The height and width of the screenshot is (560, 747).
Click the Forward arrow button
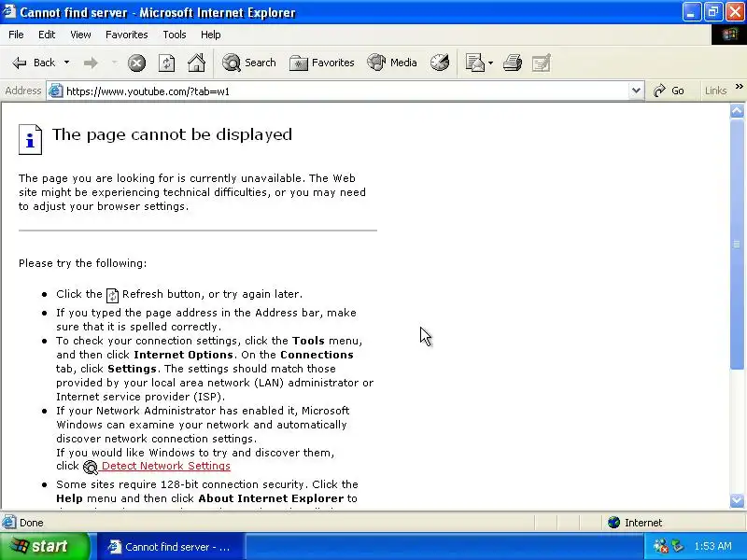tap(91, 63)
